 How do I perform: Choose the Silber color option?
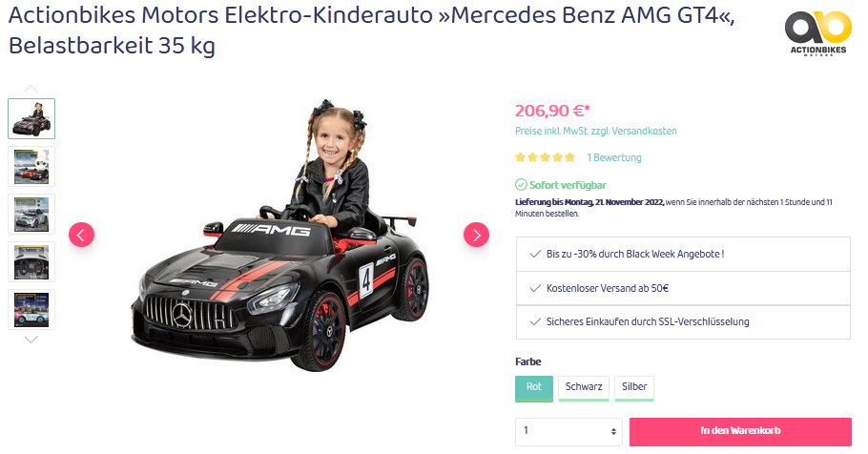pyautogui.click(x=634, y=389)
